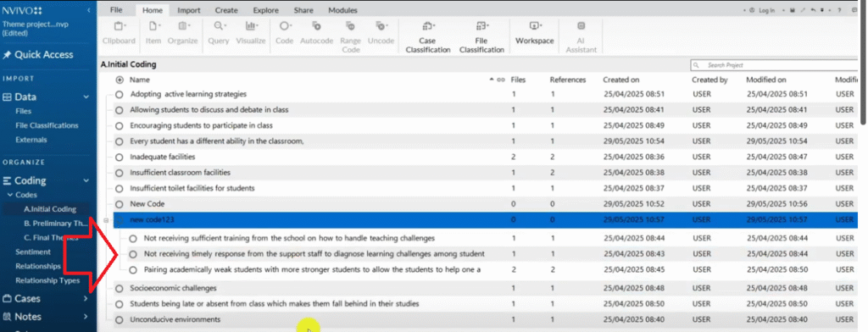Select the Uncode tool
This screenshot has height=332, width=868.
point(381,32)
